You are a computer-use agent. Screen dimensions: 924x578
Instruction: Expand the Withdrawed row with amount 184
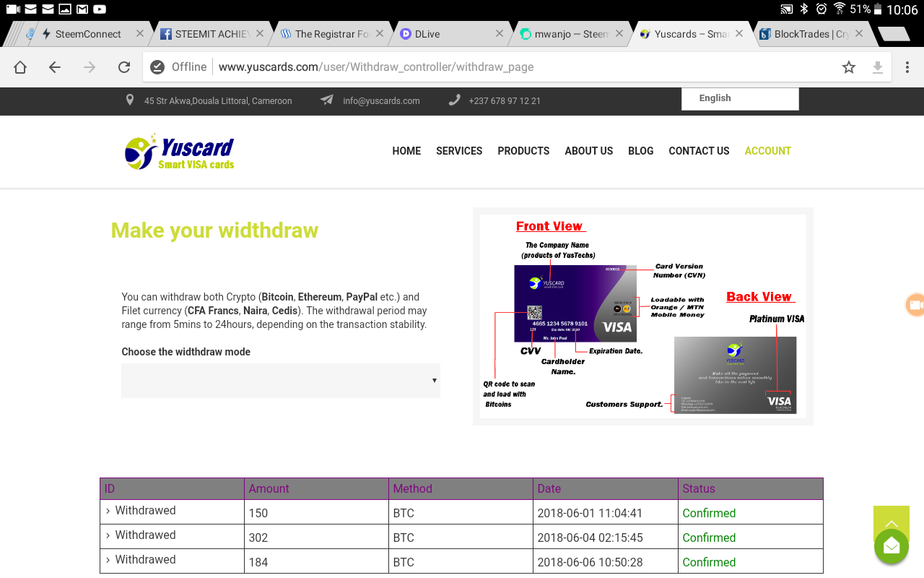108,560
